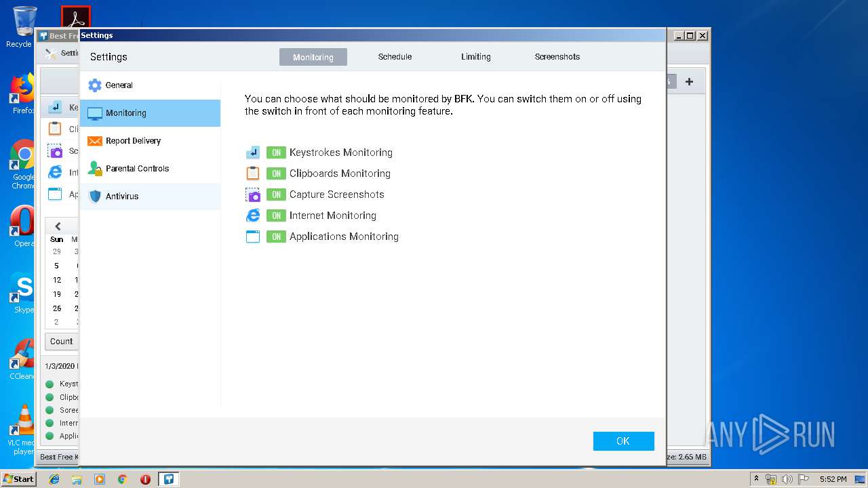Click the OK button

pos(624,441)
